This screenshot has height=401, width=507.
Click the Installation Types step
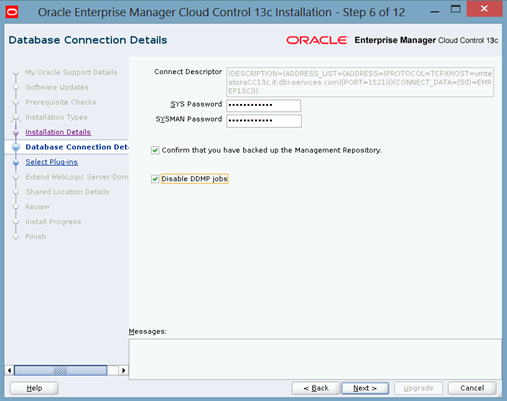pyautogui.click(x=56, y=117)
